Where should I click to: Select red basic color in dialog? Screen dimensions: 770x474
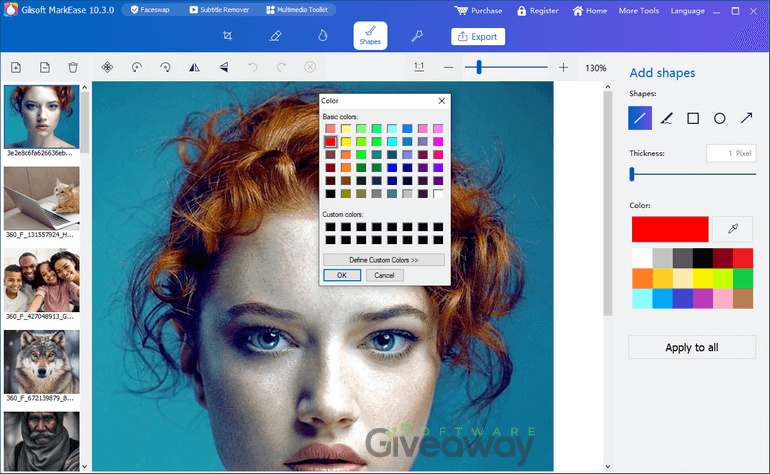330,142
